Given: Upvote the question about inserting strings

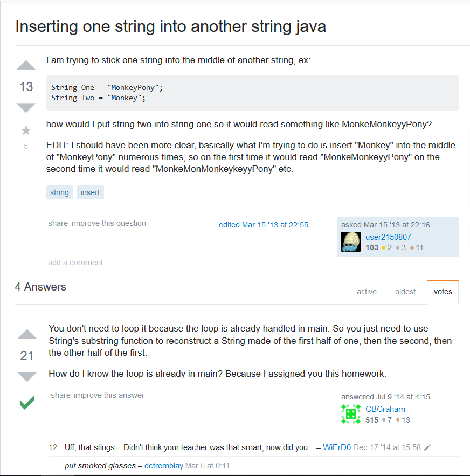Looking at the screenshot, I should pos(26,65).
